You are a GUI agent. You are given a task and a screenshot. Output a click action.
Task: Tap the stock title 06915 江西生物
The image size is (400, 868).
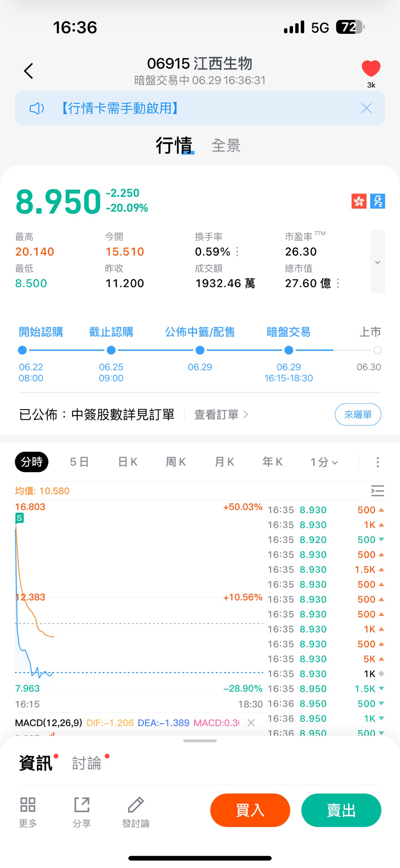point(200,63)
